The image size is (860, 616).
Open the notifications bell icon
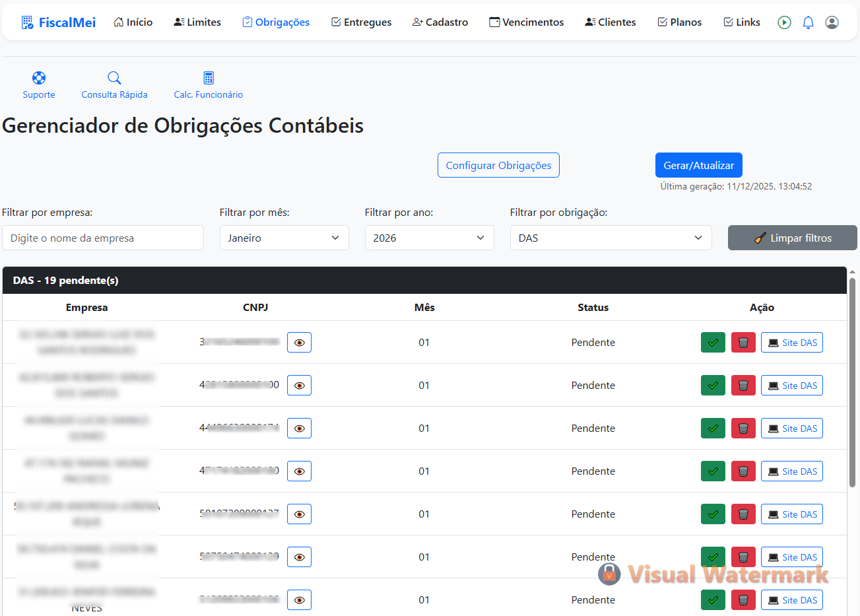pyautogui.click(x=808, y=22)
